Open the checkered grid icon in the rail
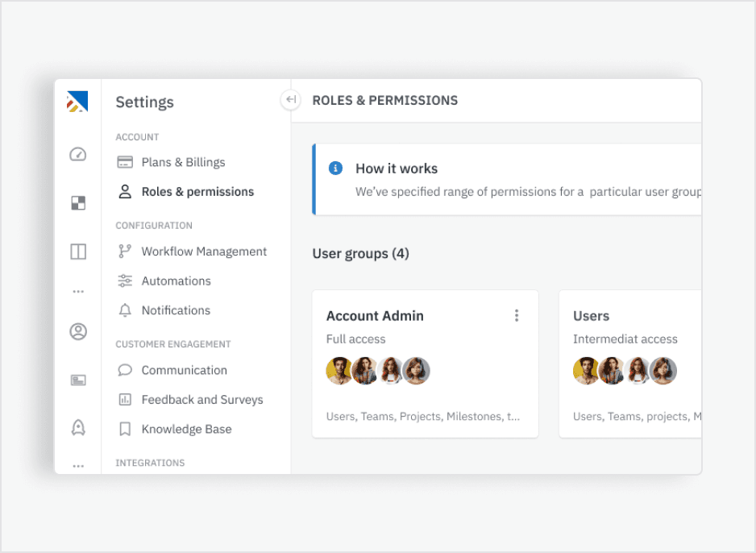 tap(78, 203)
